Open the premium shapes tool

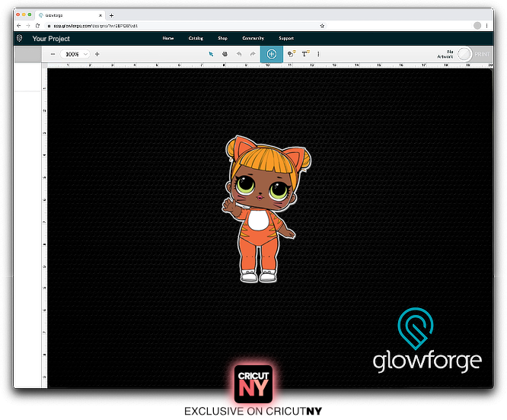pyautogui.click(x=292, y=54)
